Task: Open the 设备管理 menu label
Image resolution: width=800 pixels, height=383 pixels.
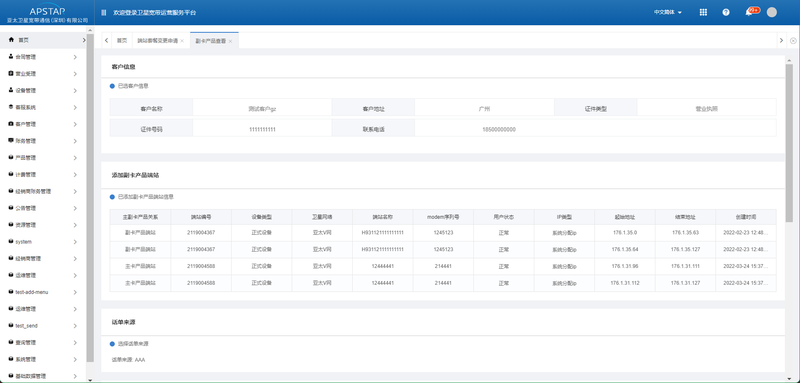Action: 26,91
